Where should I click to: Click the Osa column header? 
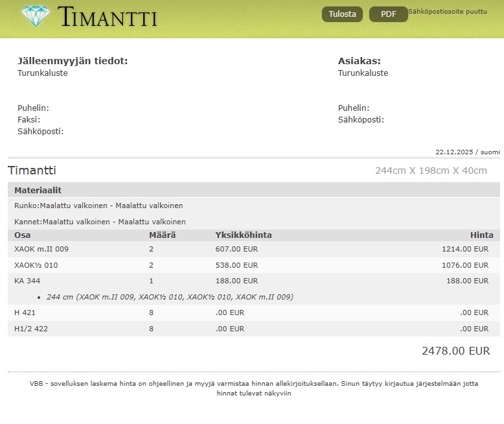tap(22, 235)
